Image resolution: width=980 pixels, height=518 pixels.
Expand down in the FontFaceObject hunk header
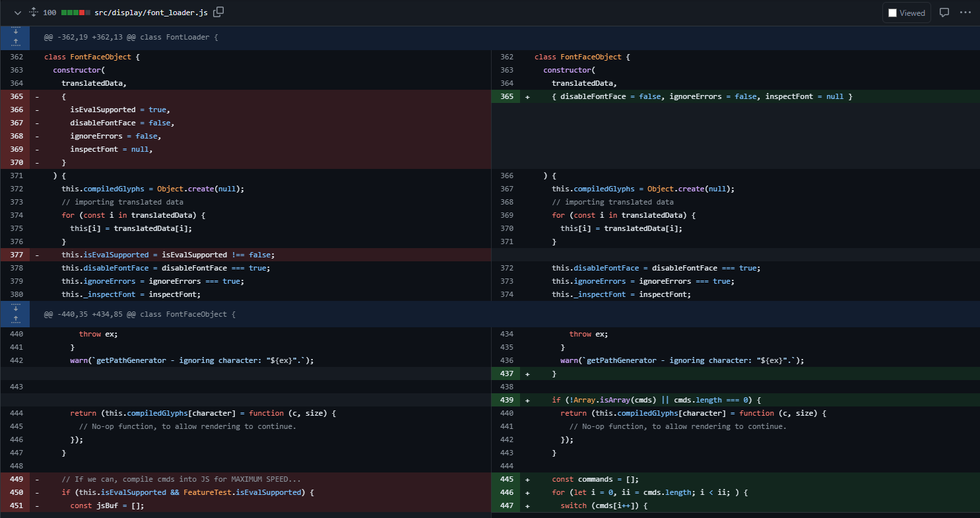[x=15, y=308]
